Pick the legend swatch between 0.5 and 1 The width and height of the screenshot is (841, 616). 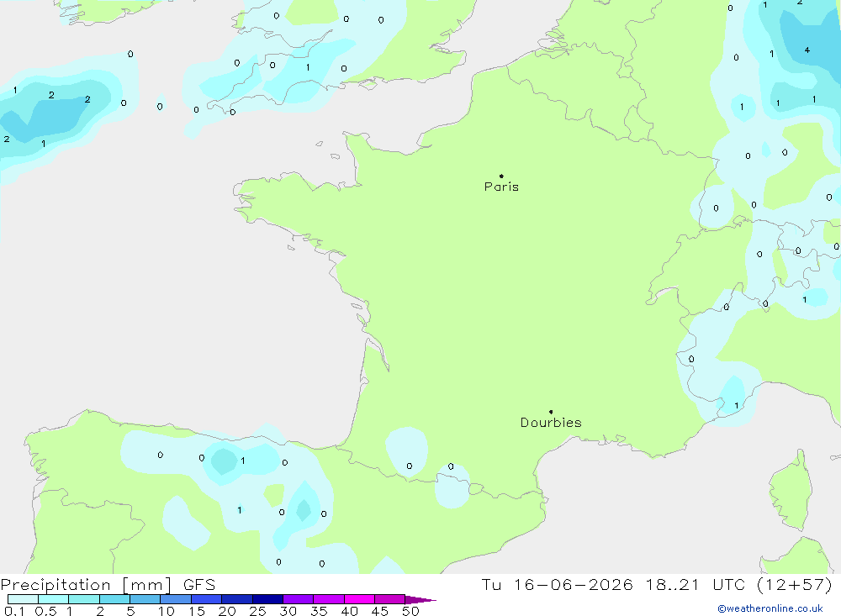(54, 599)
